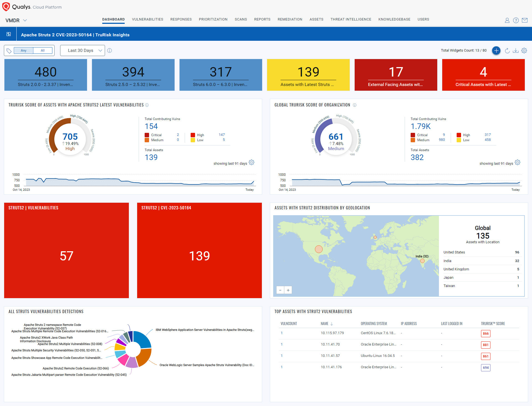Download the dashboard using the export icon

tap(516, 50)
